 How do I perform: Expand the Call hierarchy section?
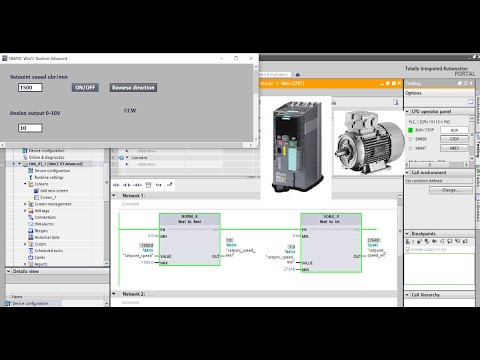407,295
